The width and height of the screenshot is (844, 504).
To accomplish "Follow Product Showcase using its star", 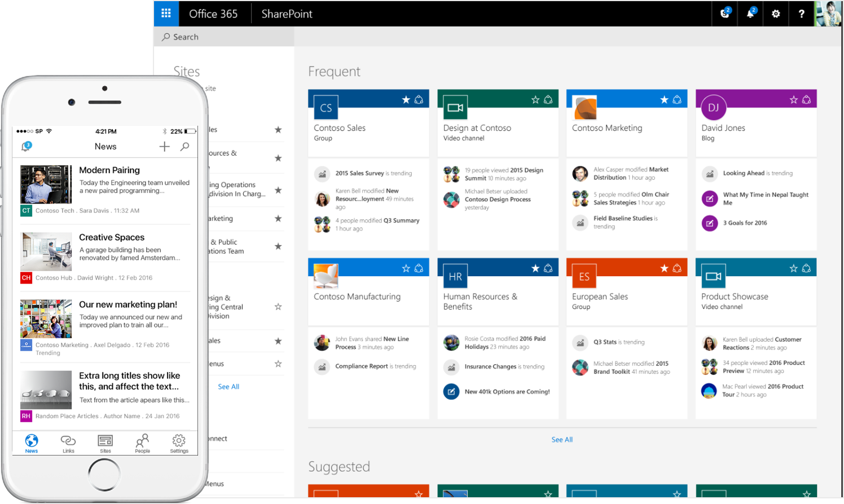I will (793, 268).
